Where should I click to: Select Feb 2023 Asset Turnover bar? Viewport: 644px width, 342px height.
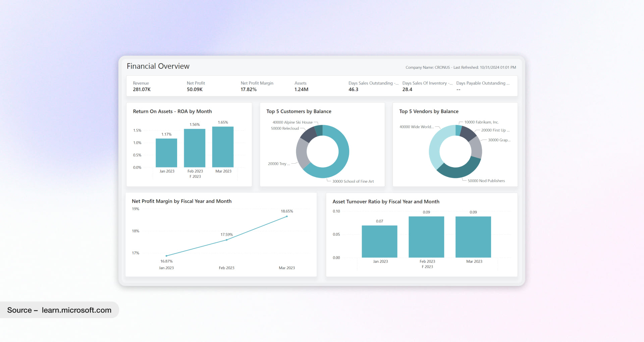point(426,237)
